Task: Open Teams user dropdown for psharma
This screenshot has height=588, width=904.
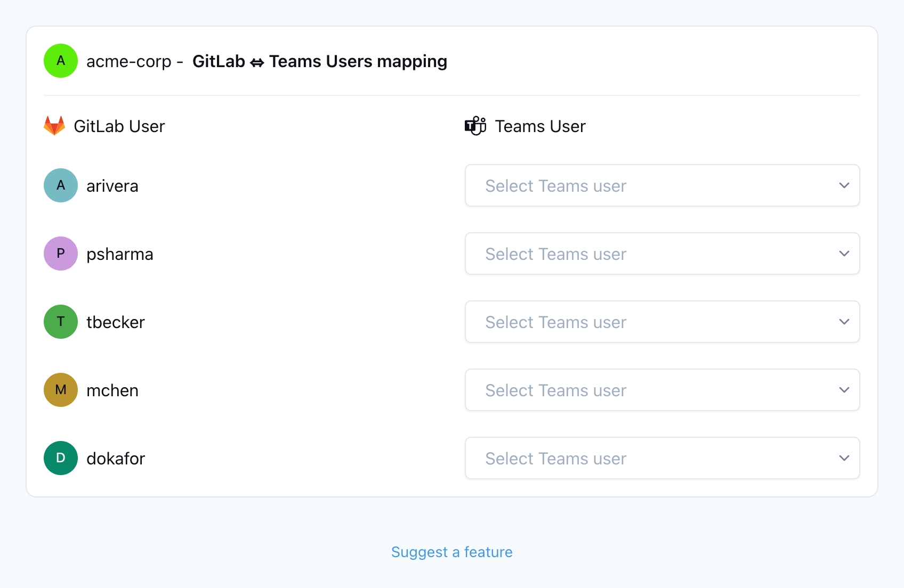Action: point(663,254)
